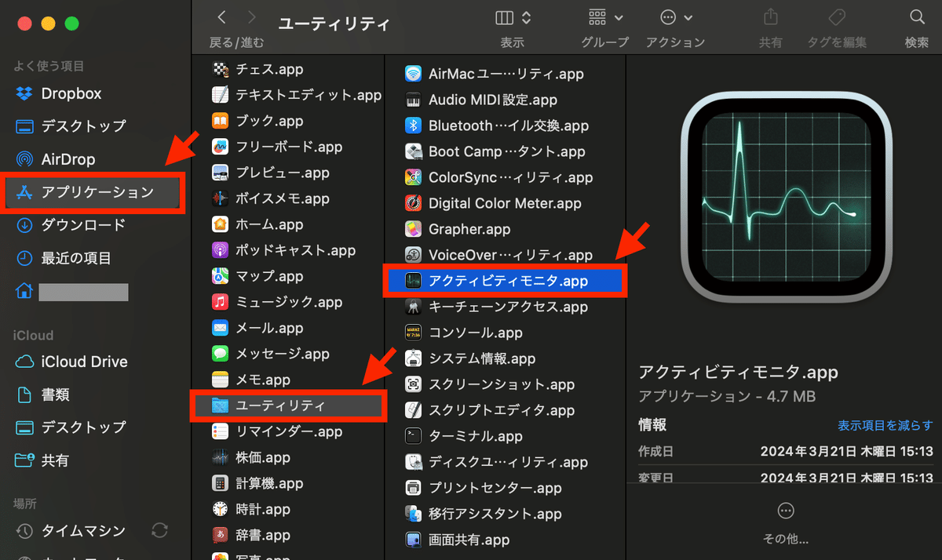Click タグを編集 tag toolbar button

837,17
